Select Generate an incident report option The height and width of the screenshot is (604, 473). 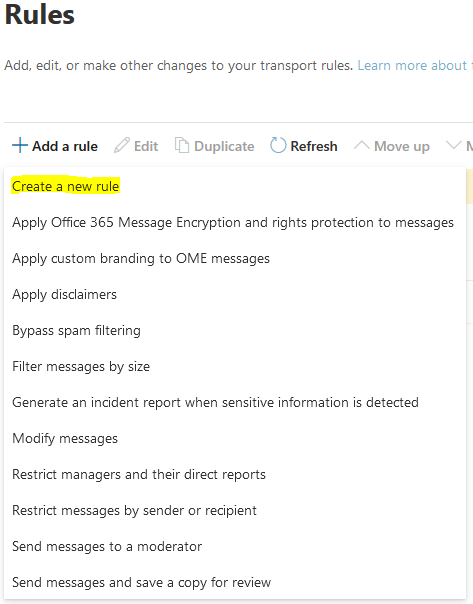tap(215, 402)
